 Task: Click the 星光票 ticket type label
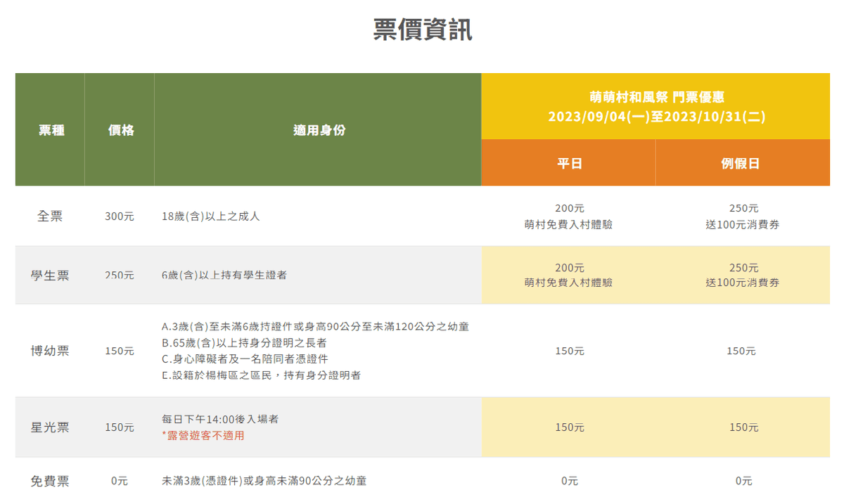point(50,427)
